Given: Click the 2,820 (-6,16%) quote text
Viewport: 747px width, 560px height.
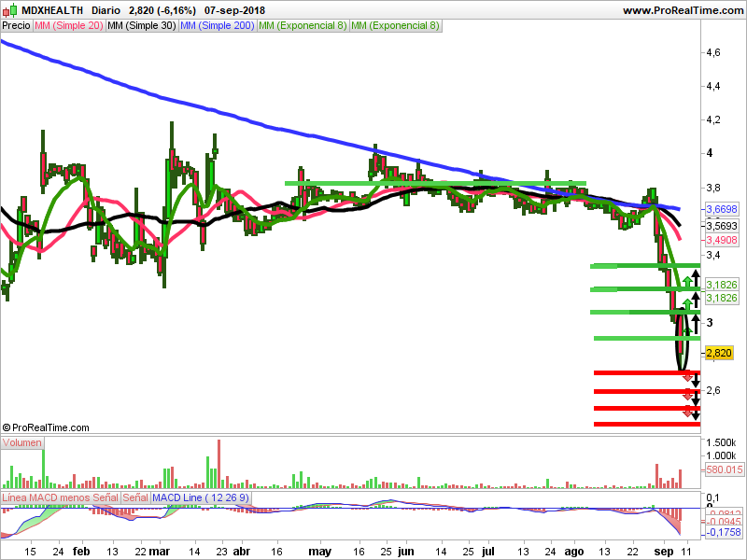Looking at the screenshot, I should [162, 10].
